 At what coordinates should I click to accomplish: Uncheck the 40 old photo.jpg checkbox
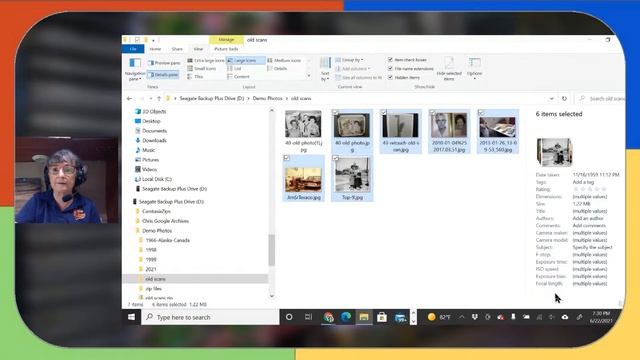pos(336,112)
